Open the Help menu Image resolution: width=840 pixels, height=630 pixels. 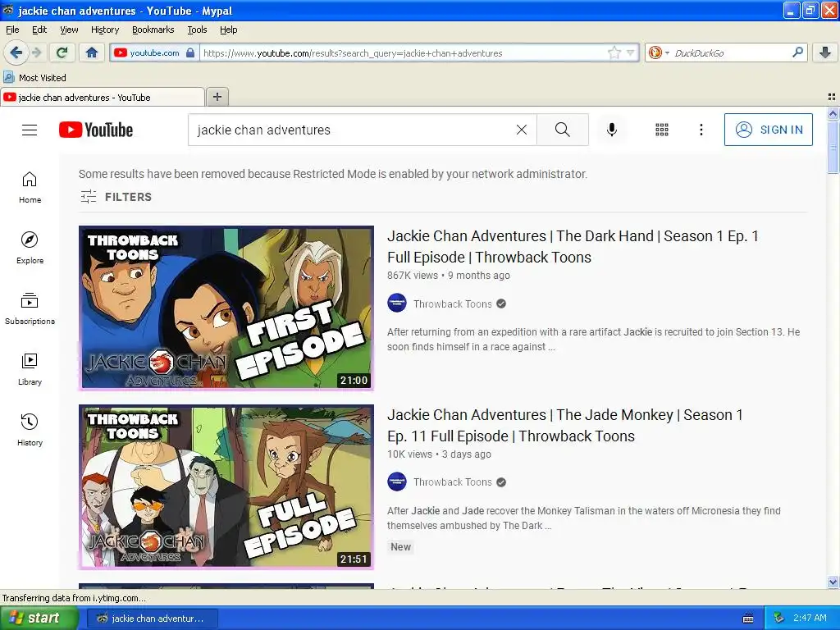(x=228, y=30)
